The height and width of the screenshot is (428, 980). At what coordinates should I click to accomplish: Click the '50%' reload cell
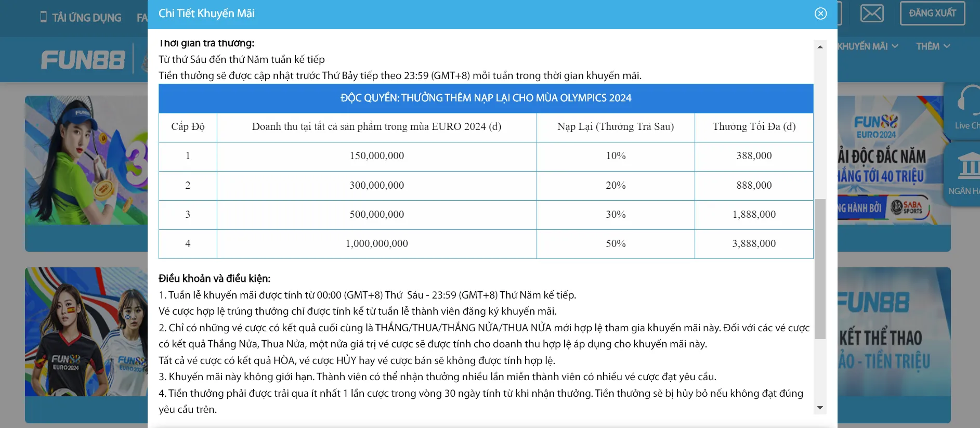click(x=616, y=244)
